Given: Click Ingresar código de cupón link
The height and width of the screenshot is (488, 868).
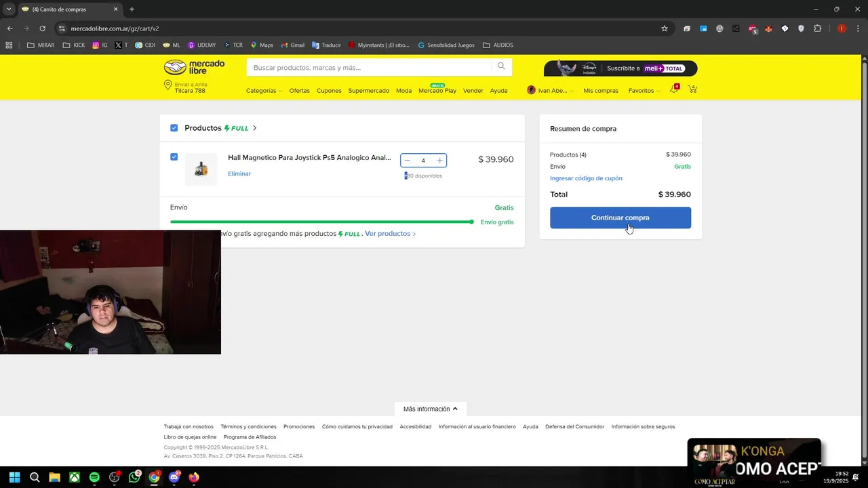Looking at the screenshot, I should tap(586, 178).
